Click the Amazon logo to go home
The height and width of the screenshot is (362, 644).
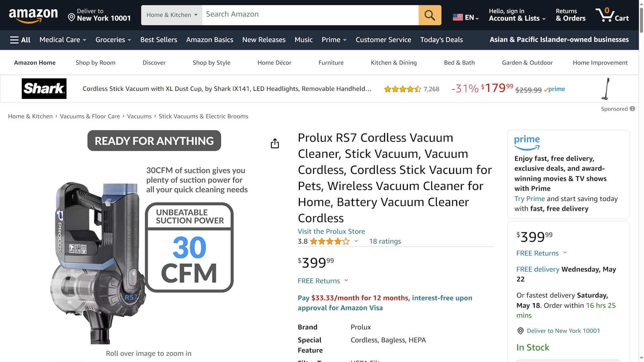34,15
